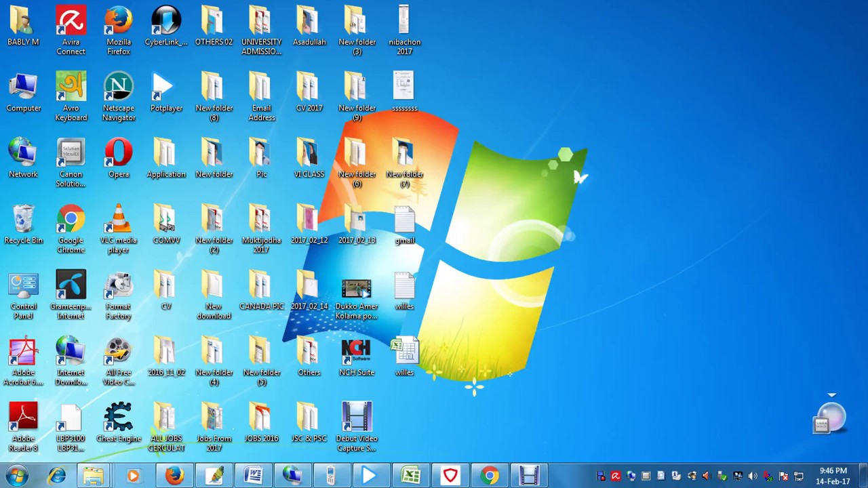868x488 pixels.
Task: Select the nibachon 2017 file
Action: (x=404, y=30)
